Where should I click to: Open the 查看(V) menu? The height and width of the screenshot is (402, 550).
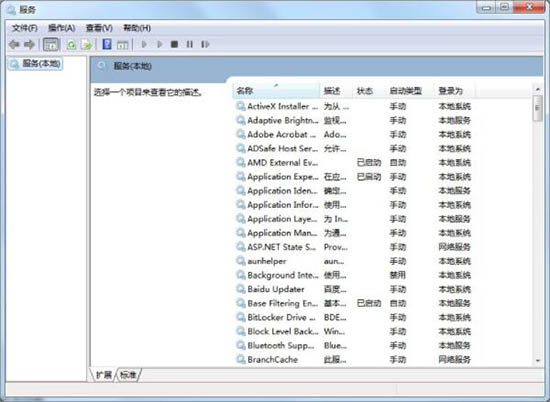(99, 28)
